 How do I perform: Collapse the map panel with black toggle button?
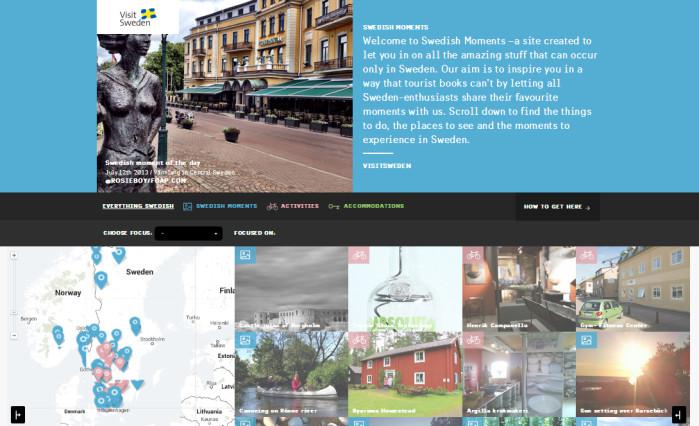(x=18, y=415)
